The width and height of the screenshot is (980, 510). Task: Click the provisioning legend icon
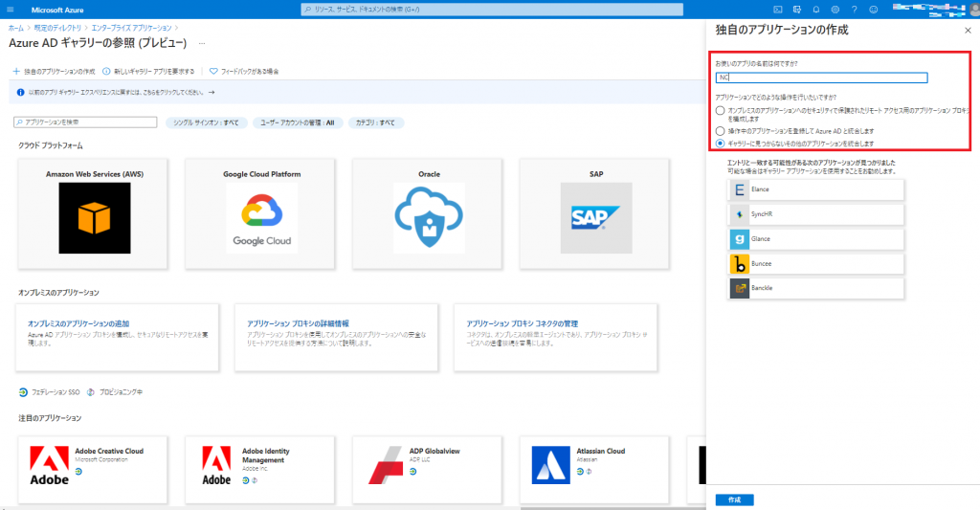[x=91, y=392]
